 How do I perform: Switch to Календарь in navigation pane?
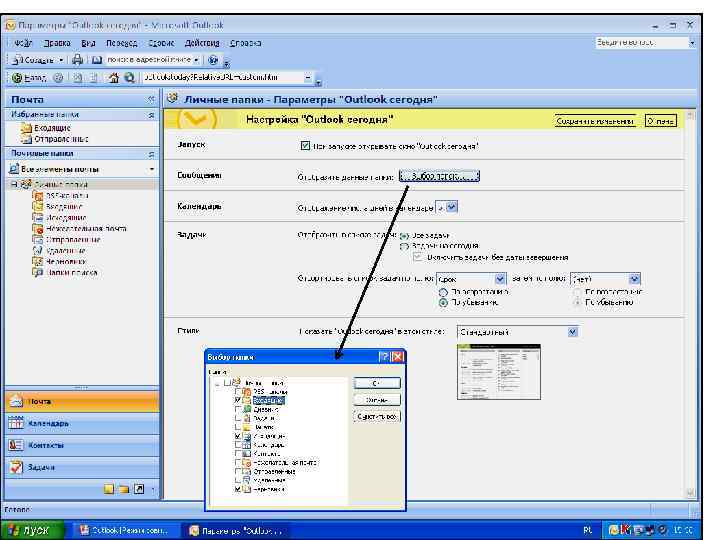[x=82, y=423]
